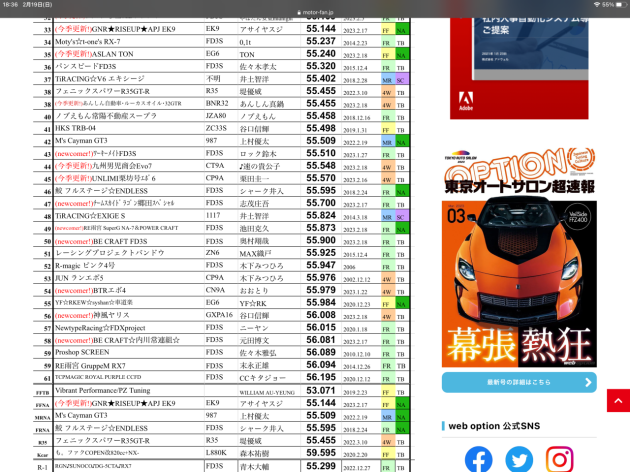Select driver name WILLIAM AU-YEUNG
The width and height of the screenshot is (630, 472).
pos(267,392)
